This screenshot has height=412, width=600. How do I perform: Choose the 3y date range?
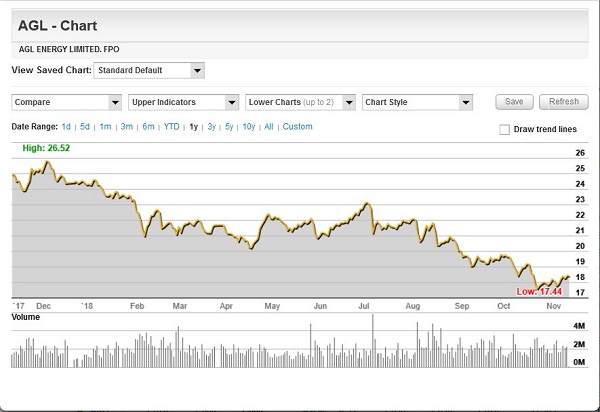211,127
